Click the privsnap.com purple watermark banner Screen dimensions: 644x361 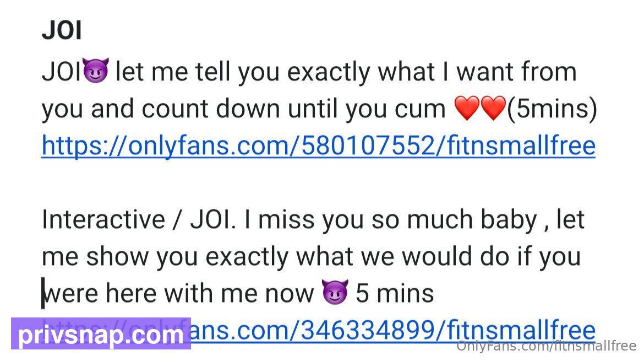coord(101,333)
